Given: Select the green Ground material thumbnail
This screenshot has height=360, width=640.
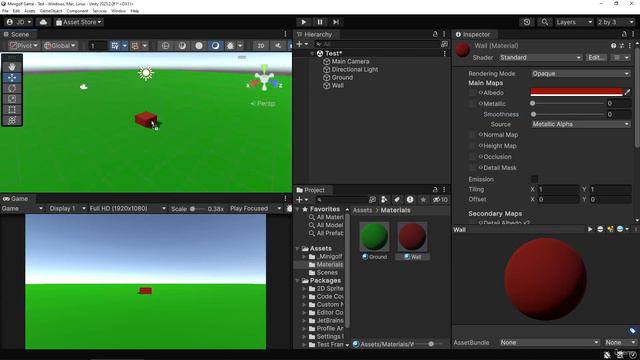Looking at the screenshot, I should click(374, 237).
